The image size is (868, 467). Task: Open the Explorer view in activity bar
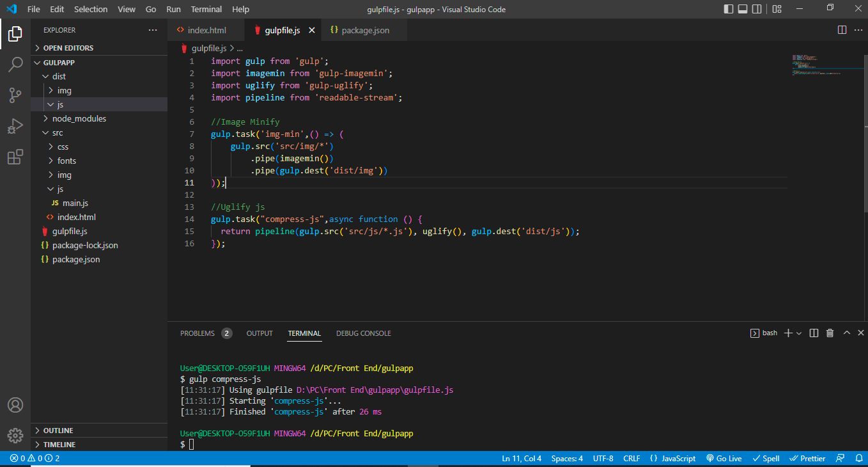tap(15, 34)
